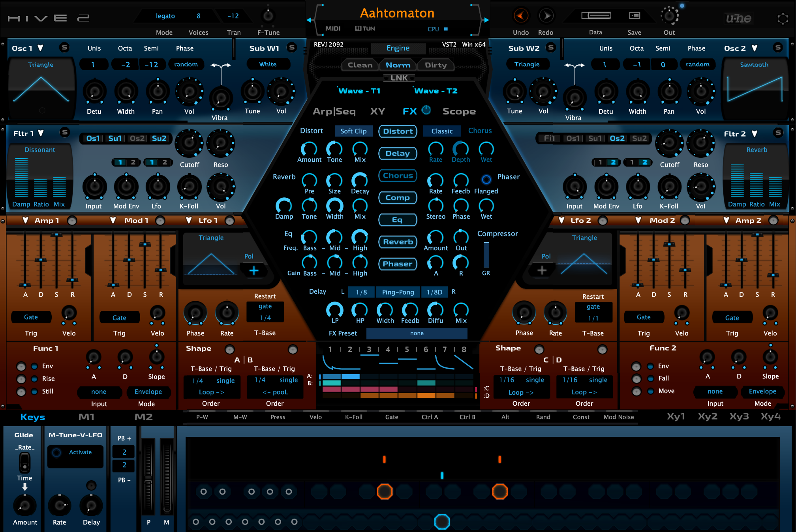Image resolution: width=796 pixels, height=532 pixels.
Task: Click the Osc 1 Triangle waveform display
Action: (41, 88)
